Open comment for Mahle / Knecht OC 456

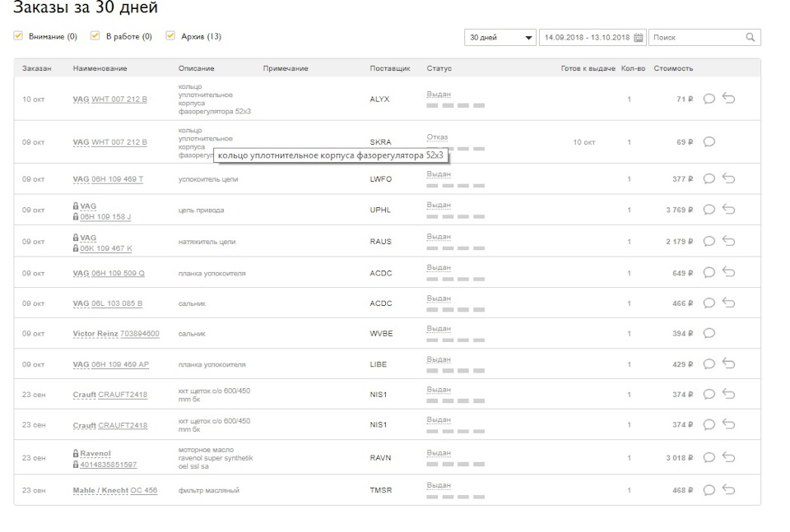click(709, 490)
